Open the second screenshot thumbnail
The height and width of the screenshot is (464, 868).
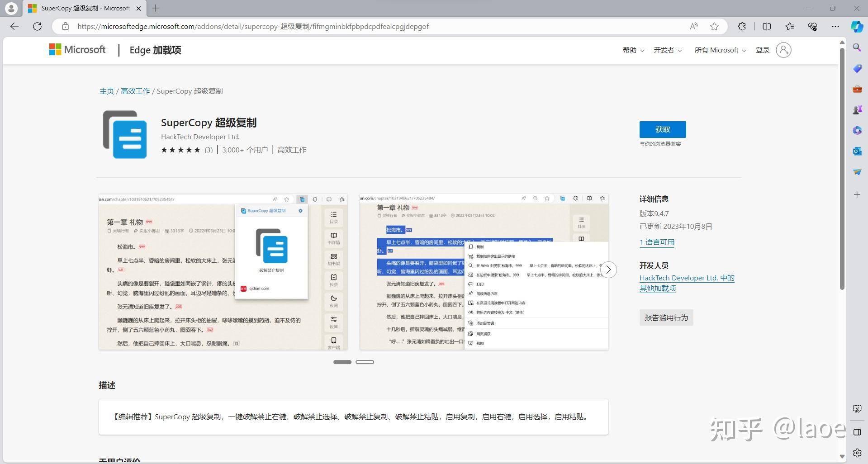[x=484, y=272]
